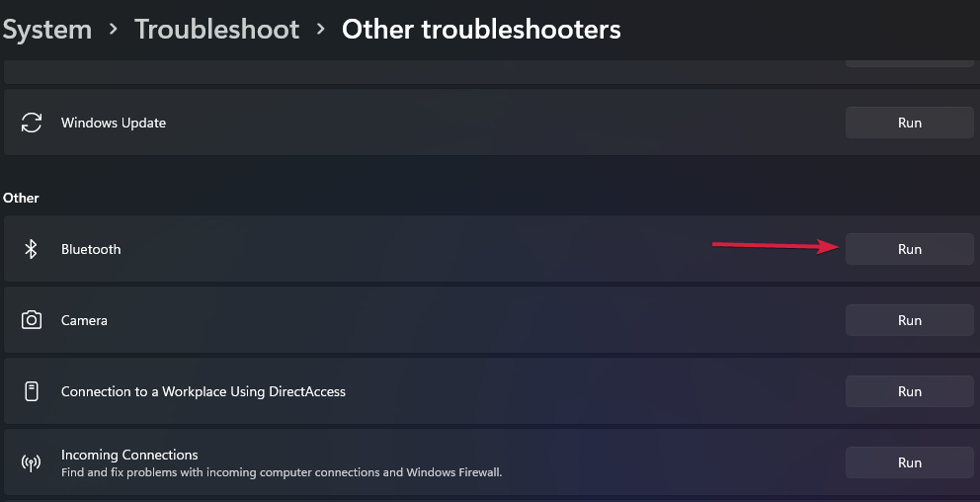Viewport: 980px width, 502px height.
Task: Select the Camera label text
Action: [84, 320]
